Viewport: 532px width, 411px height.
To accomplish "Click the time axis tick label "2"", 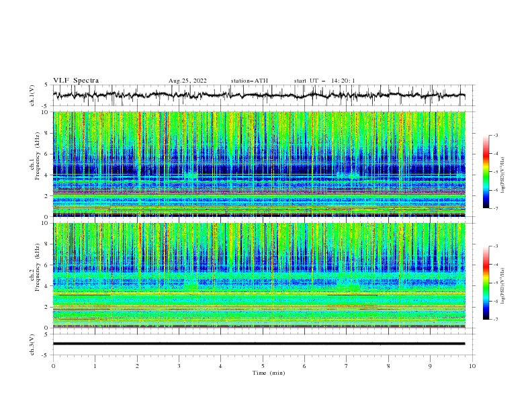I will (137, 366).
